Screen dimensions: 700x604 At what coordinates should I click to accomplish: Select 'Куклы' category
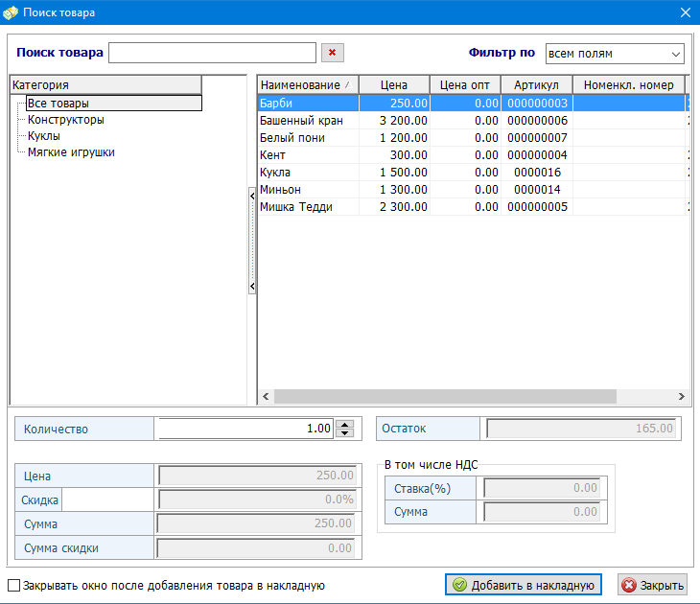44,136
